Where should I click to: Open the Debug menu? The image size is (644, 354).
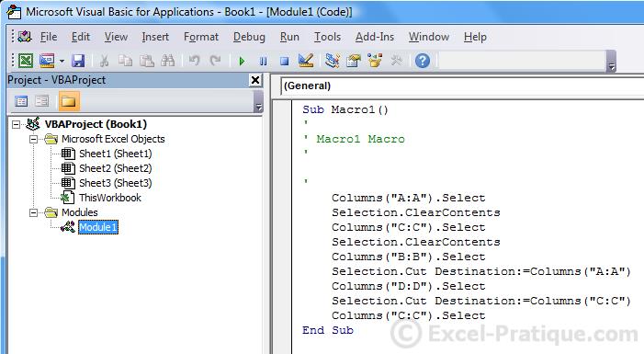[x=249, y=37]
